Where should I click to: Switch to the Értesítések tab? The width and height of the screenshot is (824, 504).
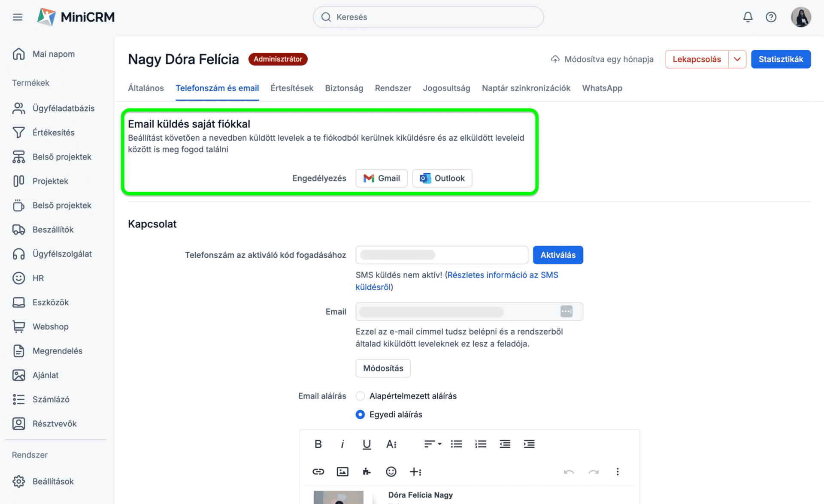click(292, 88)
